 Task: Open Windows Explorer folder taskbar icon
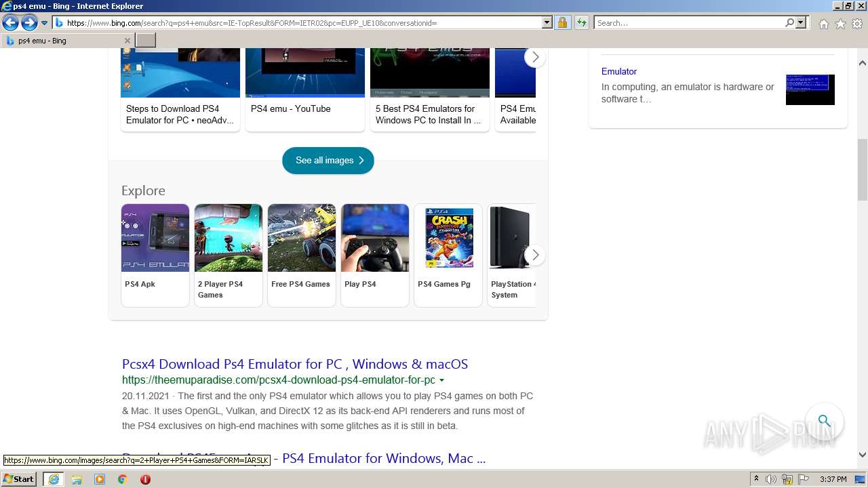[x=77, y=479]
